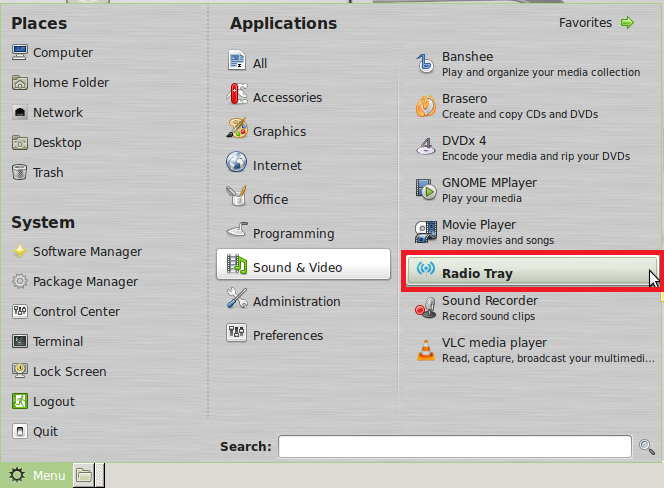Click the 'GNOME MPlayer' title
Screen dimensions: 664x488
coord(489,183)
